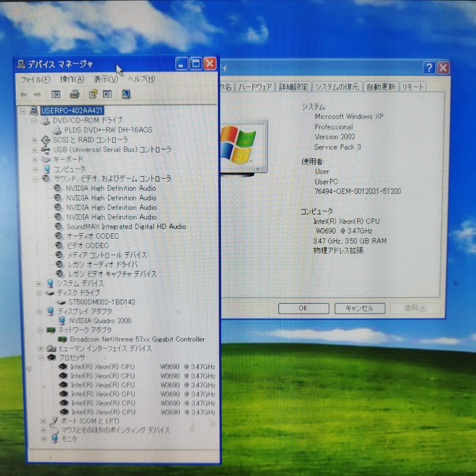This screenshot has height=476, width=476.
Task: Click the monitor (モニタ) category icon
Action: [55, 439]
